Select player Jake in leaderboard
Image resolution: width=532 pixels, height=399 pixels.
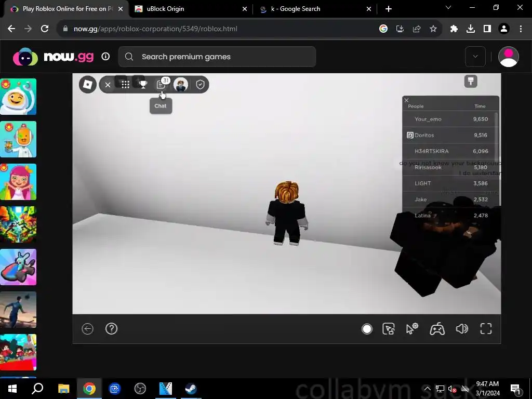point(450,199)
